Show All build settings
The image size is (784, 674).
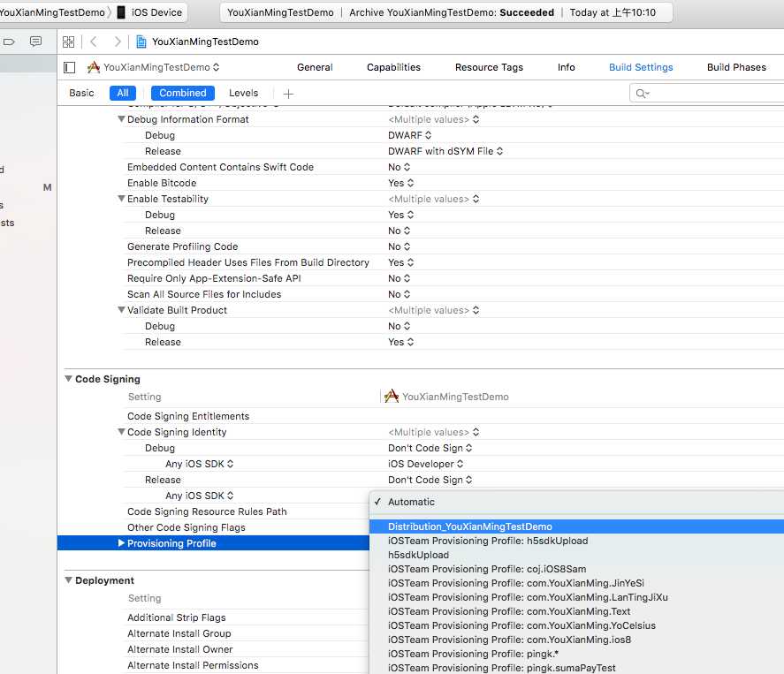point(122,93)
